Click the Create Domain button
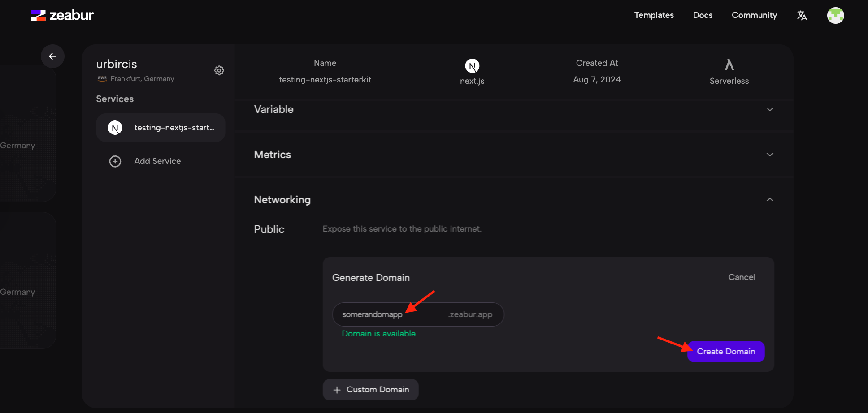The image size is (868, 413). pyautogui.click(x=726, y=352)
